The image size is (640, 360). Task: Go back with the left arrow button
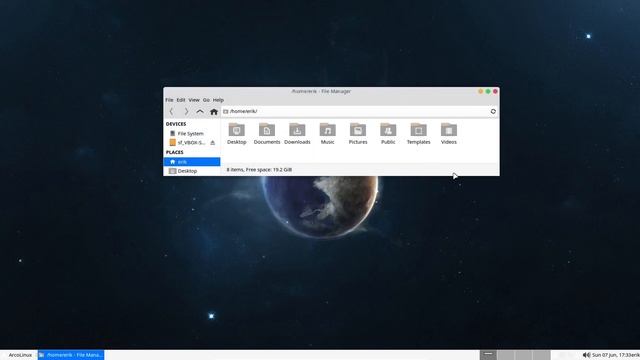click(171, 111)
